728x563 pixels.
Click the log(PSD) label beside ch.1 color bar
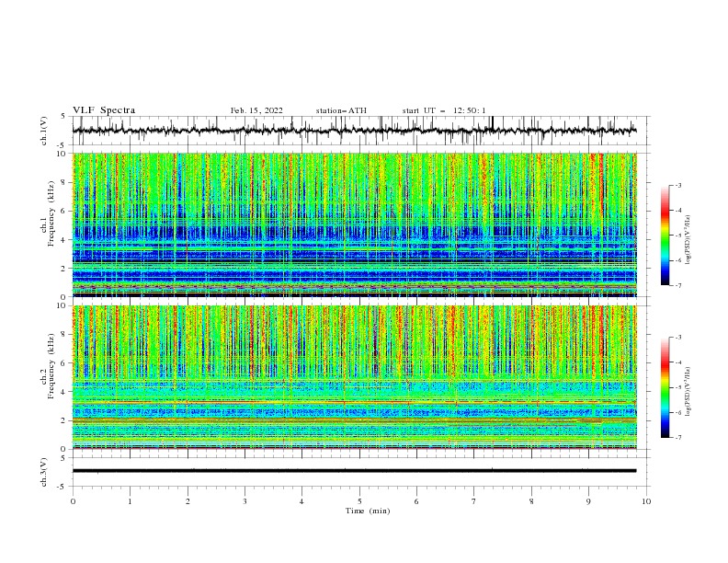coord(688,240)
